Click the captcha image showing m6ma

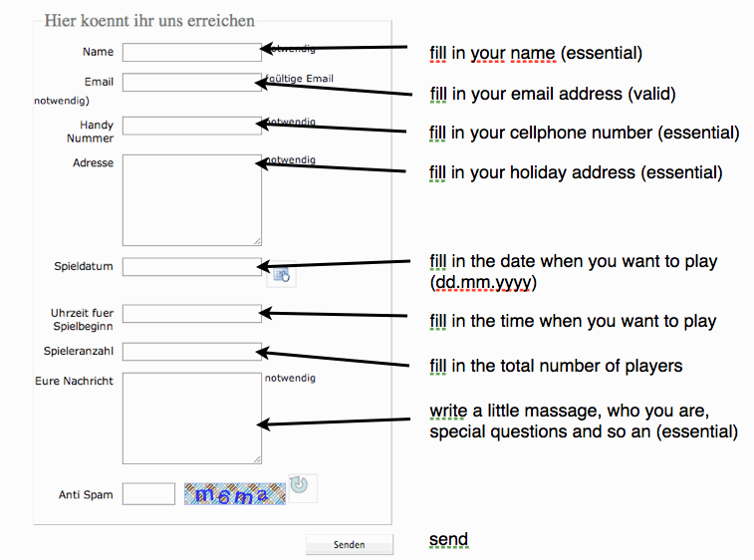pyautogui.click(x=235, y=494)
